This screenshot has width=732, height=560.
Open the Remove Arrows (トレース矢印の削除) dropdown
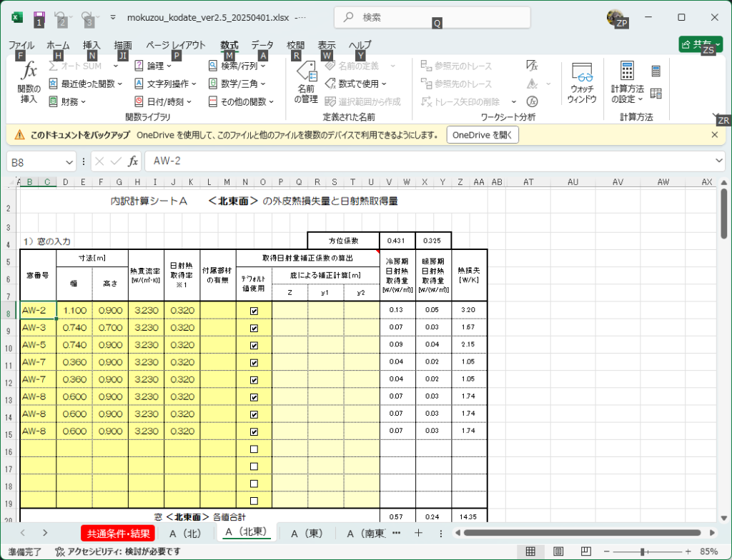coord(514,101)
